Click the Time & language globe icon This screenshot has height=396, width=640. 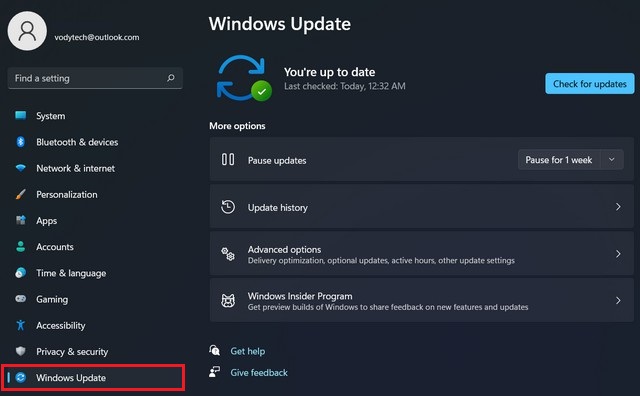click(20, 273)
